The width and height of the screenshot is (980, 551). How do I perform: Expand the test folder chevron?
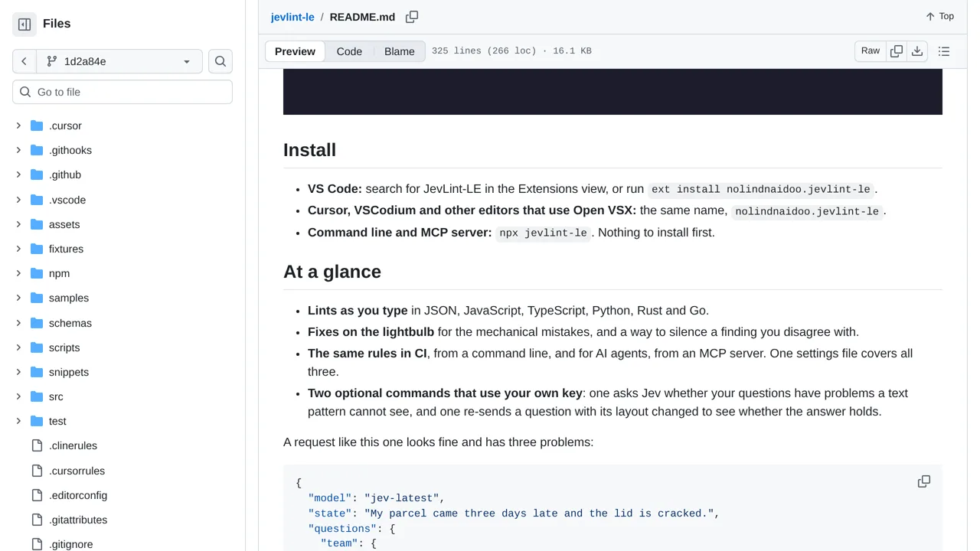point(18,421)
